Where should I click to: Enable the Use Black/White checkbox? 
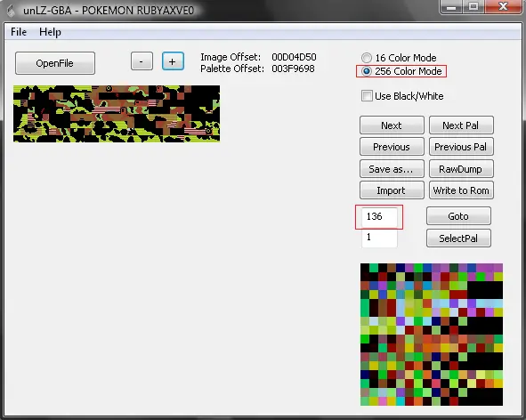367,96
